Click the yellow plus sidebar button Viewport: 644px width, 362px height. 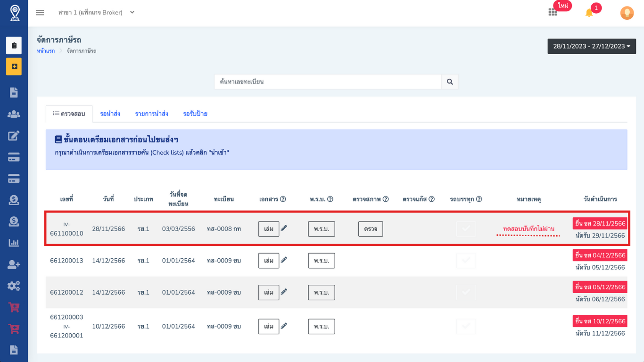tap(14, 66)
